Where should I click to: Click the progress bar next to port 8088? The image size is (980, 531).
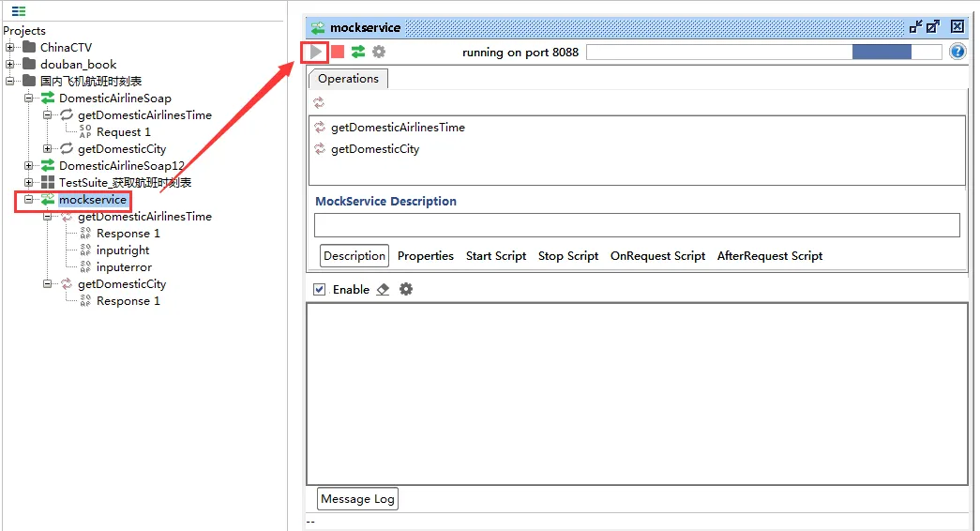763,53
